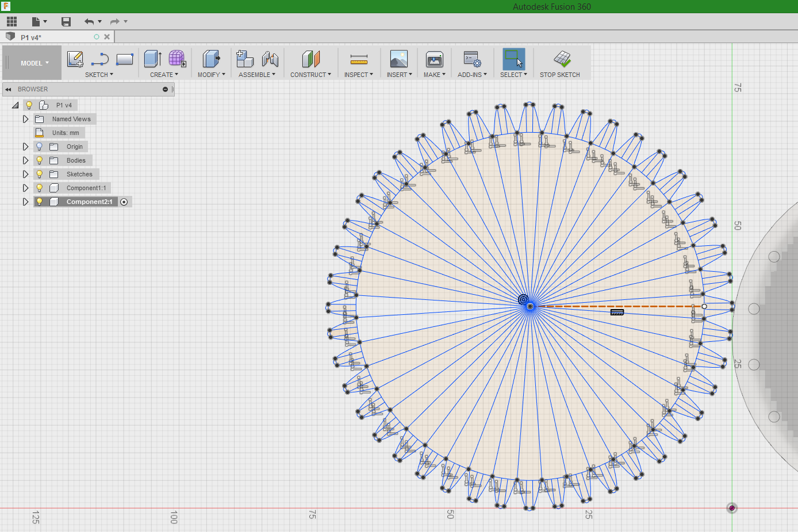Viewport: 798px width, 532px height.
Task: Select the Press Pull modify icon
Action: click(x=211, y=59)
